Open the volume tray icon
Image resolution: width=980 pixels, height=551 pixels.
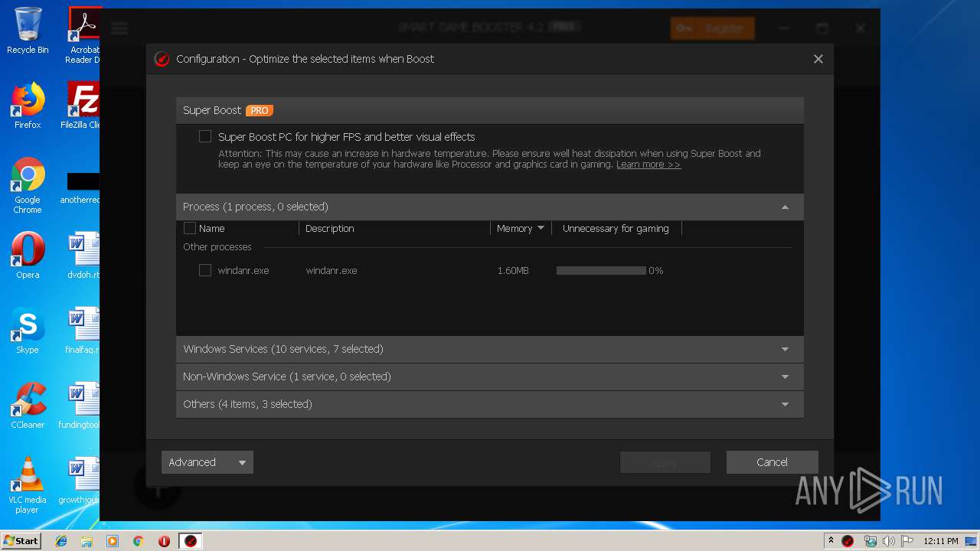(x=888, y=541)
